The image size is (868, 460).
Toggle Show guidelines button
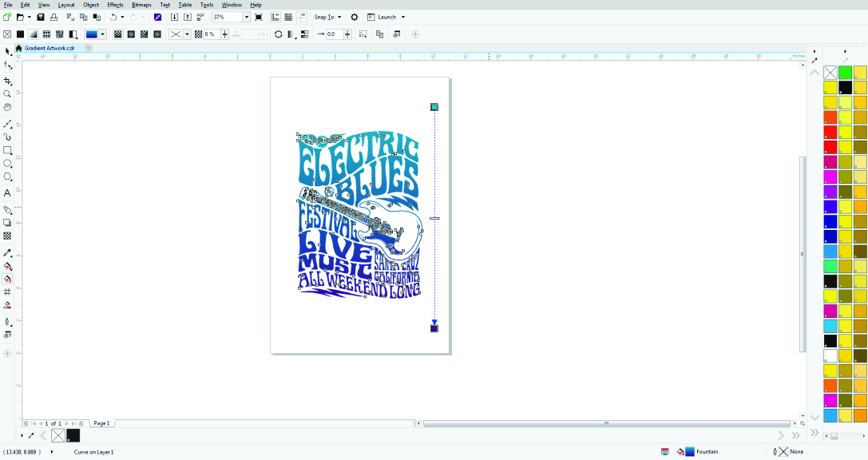302,17
